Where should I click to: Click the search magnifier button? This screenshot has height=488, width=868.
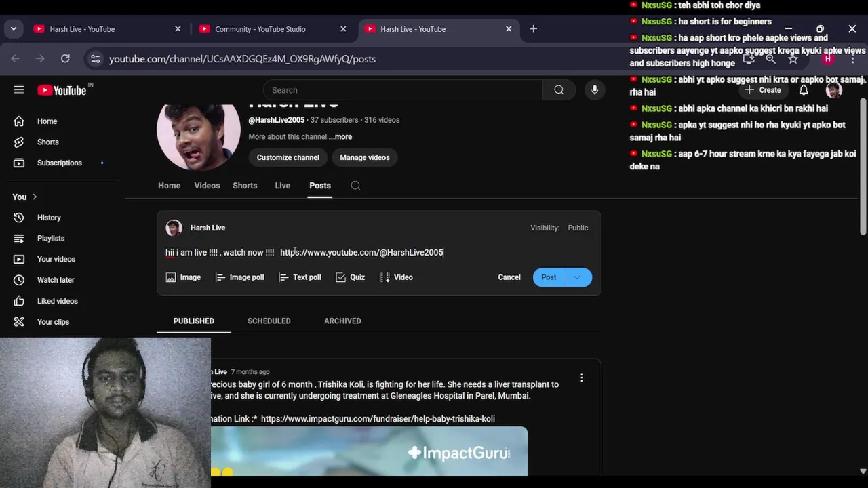[x=559, y=90]
